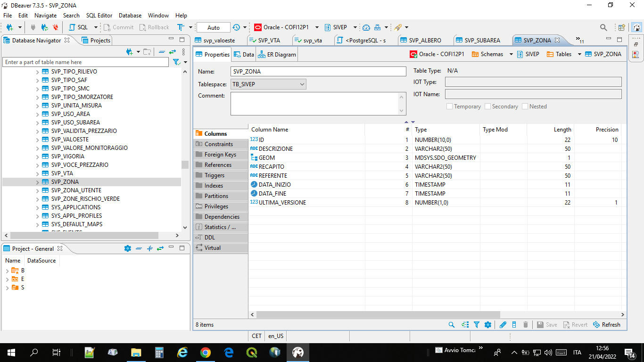This screenshot has width=644, height=362.
Task: Open the Database menu
Action: point(130,15)
